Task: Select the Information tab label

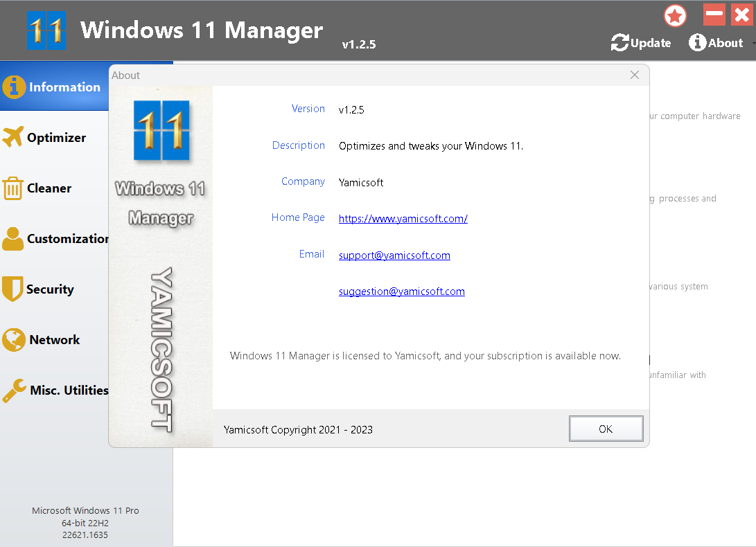Action: point(64,87)
